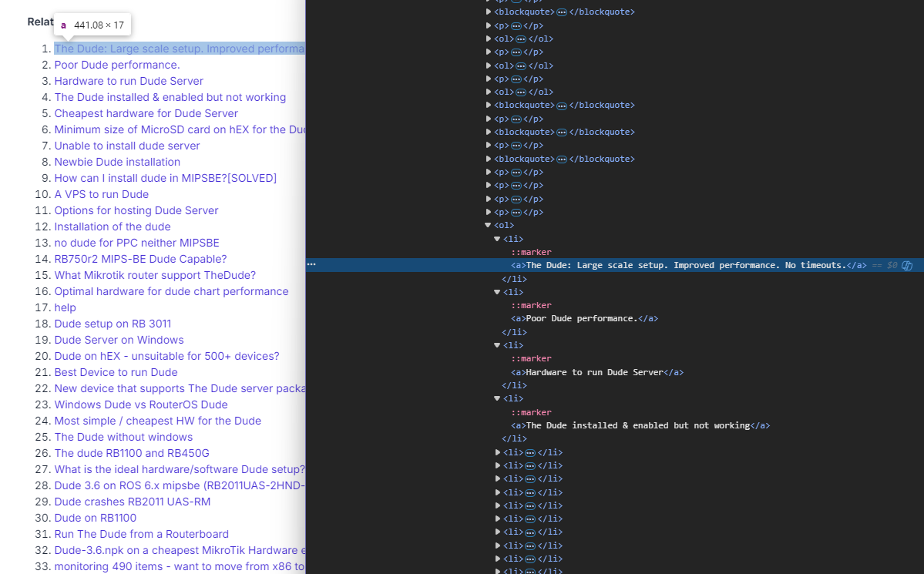Open 'What Mikrotik router support TheDude?' link
This screenshot has height=574, width=924.
click(x=155, y=275)
